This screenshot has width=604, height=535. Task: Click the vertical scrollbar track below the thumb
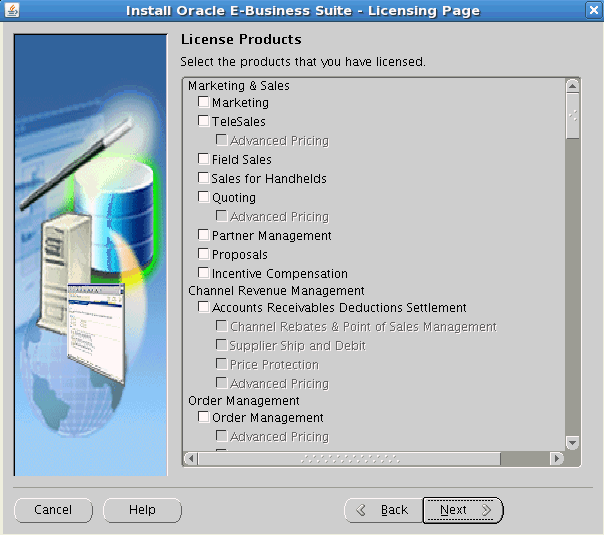(572, 287)
